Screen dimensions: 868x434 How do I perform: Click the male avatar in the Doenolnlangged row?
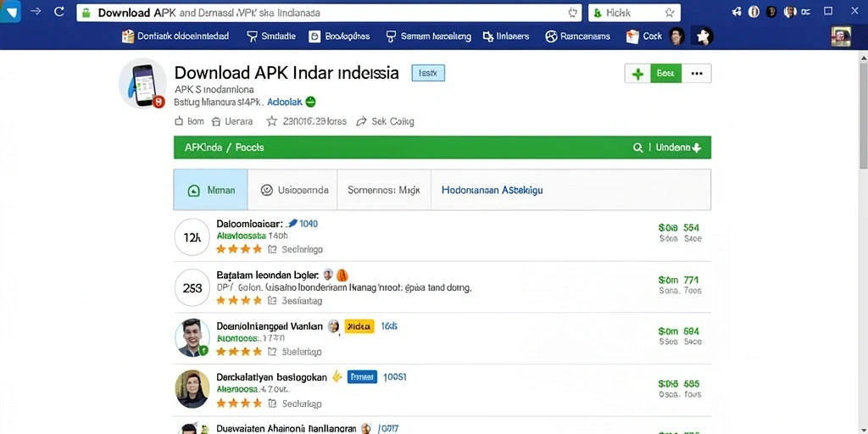coord(192,337)
